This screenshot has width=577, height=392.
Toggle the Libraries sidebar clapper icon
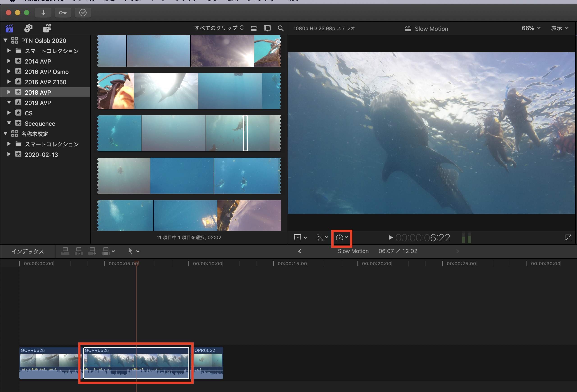click(9, 29)
